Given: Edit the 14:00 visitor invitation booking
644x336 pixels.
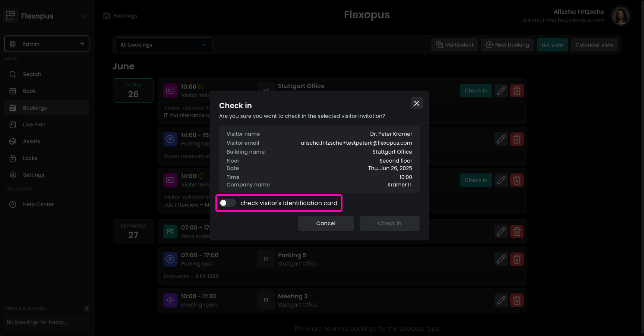Looking at the screenshot, I should click(501, 180).
